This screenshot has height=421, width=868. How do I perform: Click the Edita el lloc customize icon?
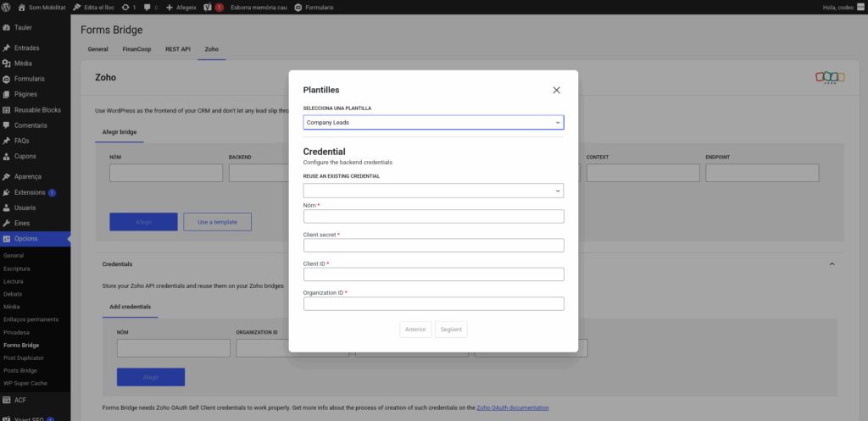[76, 8]
